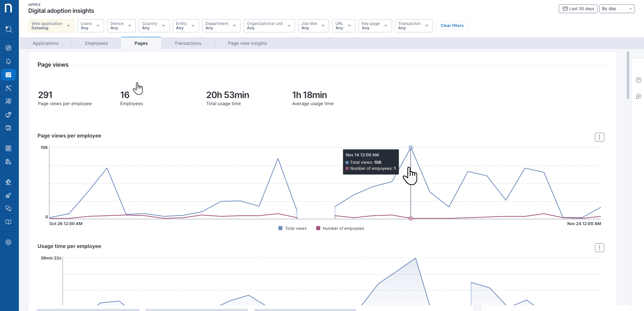Switch to the Transactions tab
The height and width of the screenshot is (311, 644).
188,43
